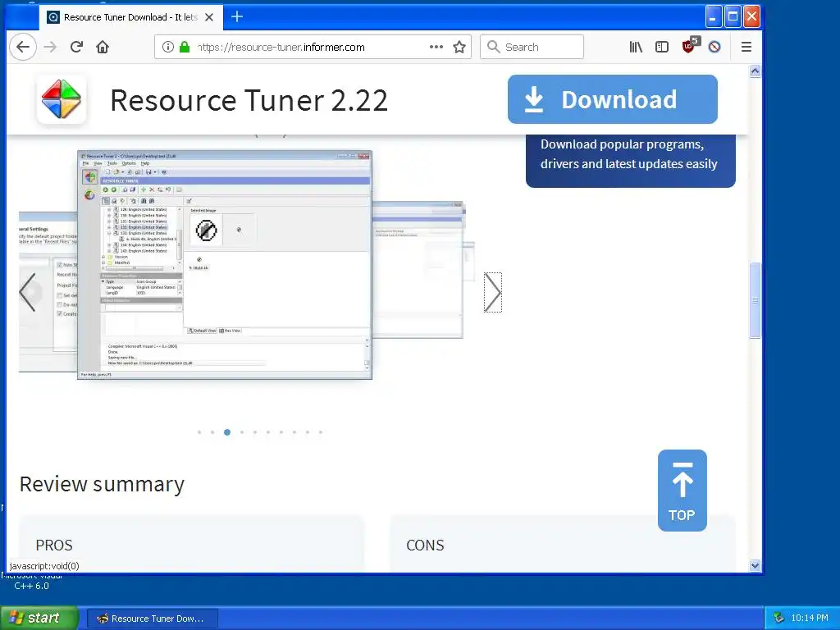Click the vertical scrollbar thumb
Image resolution: width=840 pixels, height=630 pixels.
pyautogui.click(x=755, y=300)
